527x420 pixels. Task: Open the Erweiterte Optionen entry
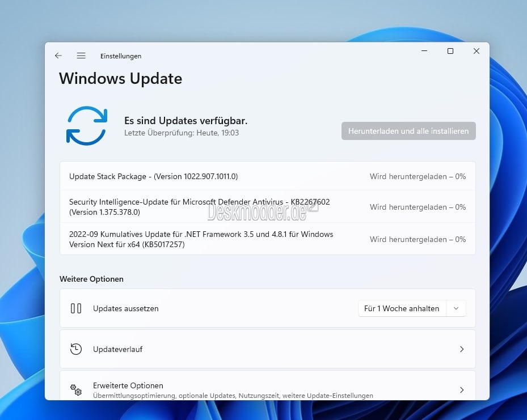click(268, 385)
